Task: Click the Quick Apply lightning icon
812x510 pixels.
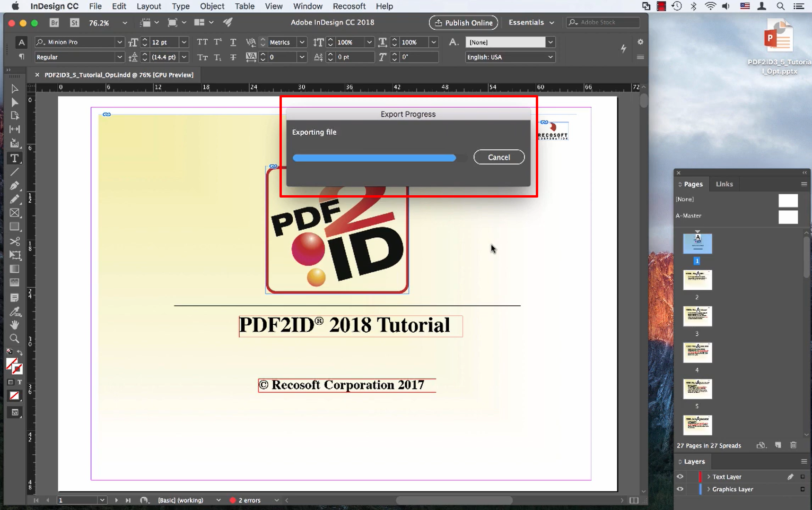Action: point(623,48)
